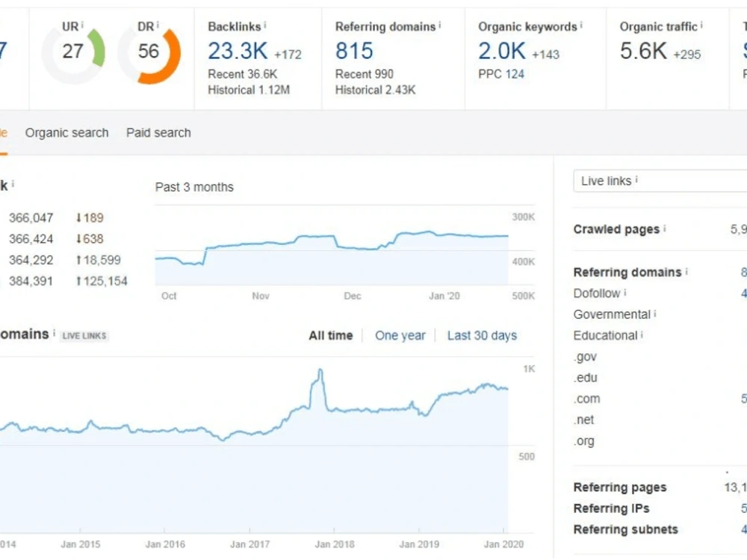Click the Referring IPs row label
This screenshot has width=747, height=560.
[x=611, y=508]
